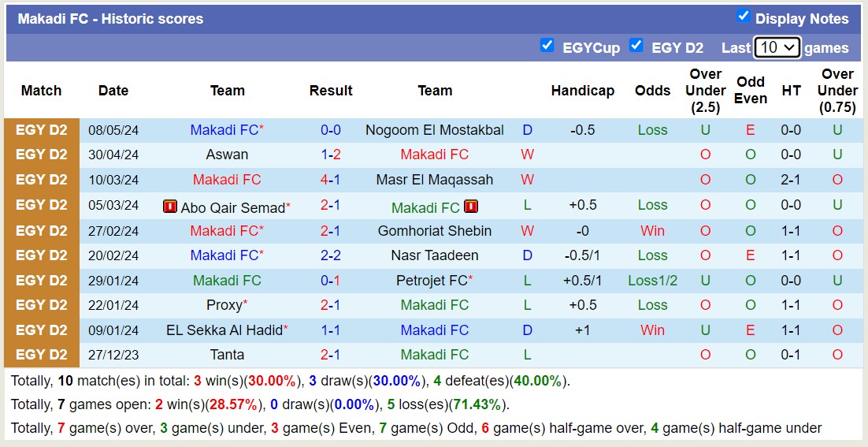868x447 pixels.
Task: Open the Tanta team page
Action: (227, 355)
